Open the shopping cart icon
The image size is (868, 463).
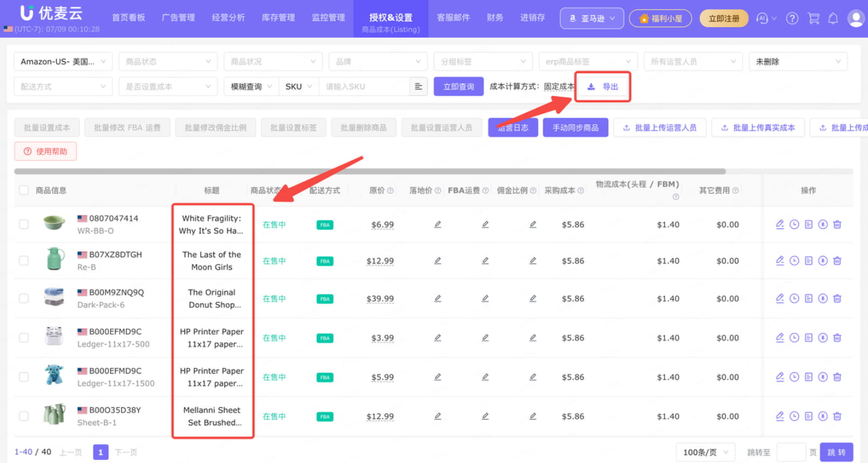coord(813,18)
